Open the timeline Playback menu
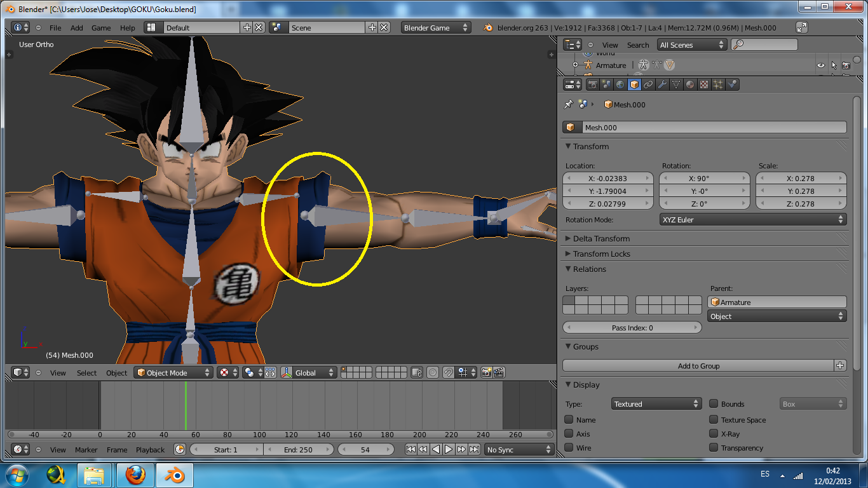 pyautogui.click(x=150, y=450)
